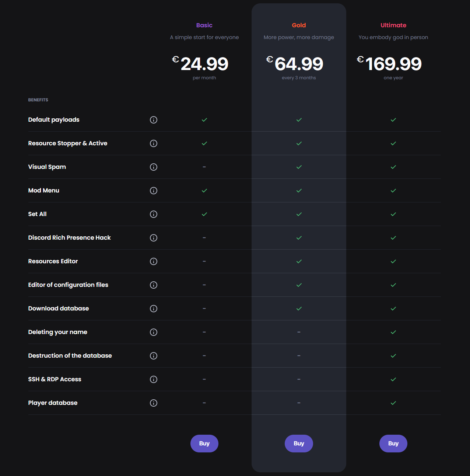The width and height of the screenshot is (470, 476).
Task: Click the Gold plan heading
Action: point(299,25)
